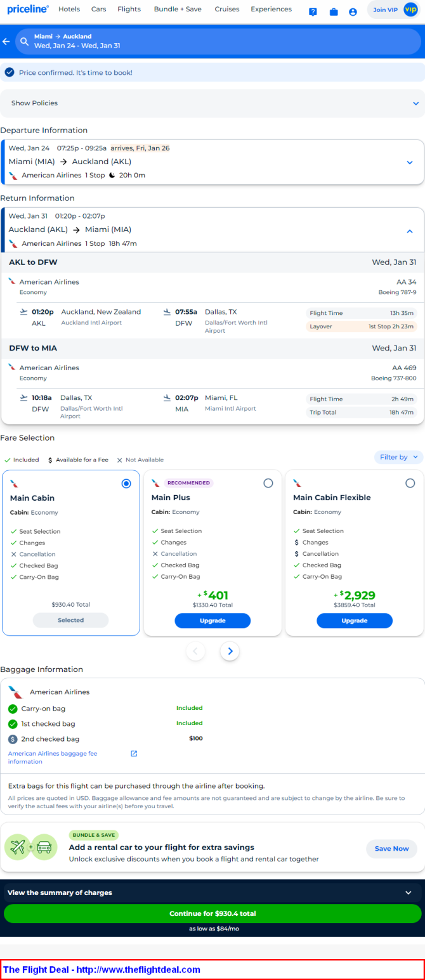Go to next fare options arrow
The height and width of the screenshot is (980, 425).
click(x=230, y=651)
